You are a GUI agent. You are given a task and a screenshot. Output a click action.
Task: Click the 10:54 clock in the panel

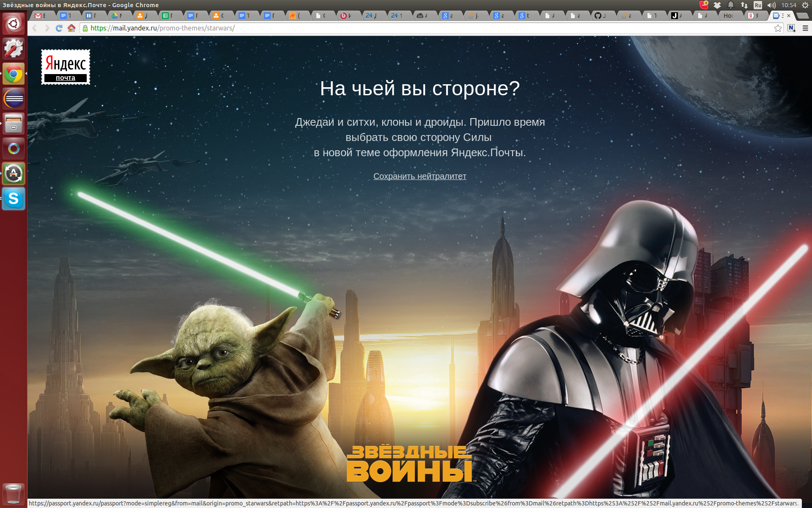(x=789, y=5)
